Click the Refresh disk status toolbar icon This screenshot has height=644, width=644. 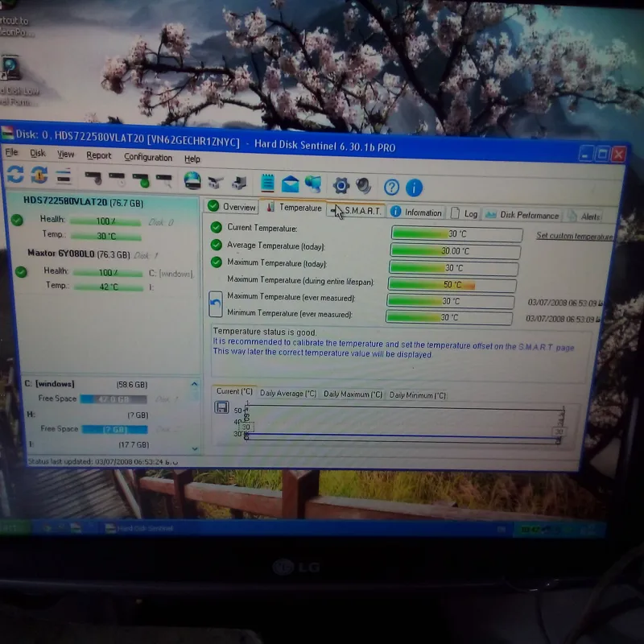point(15,174)
